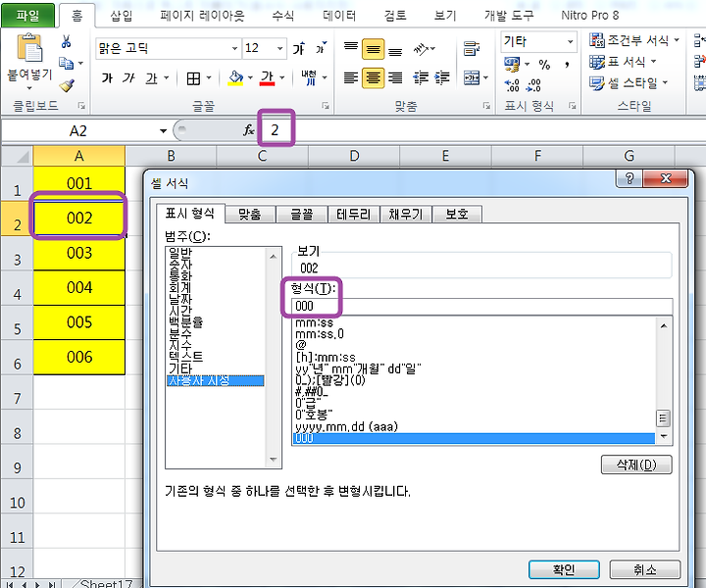Open 조건부 서식 conditional formatting menu
The width and height of the screenshot is (706, 588).
(x=634, y=40)
